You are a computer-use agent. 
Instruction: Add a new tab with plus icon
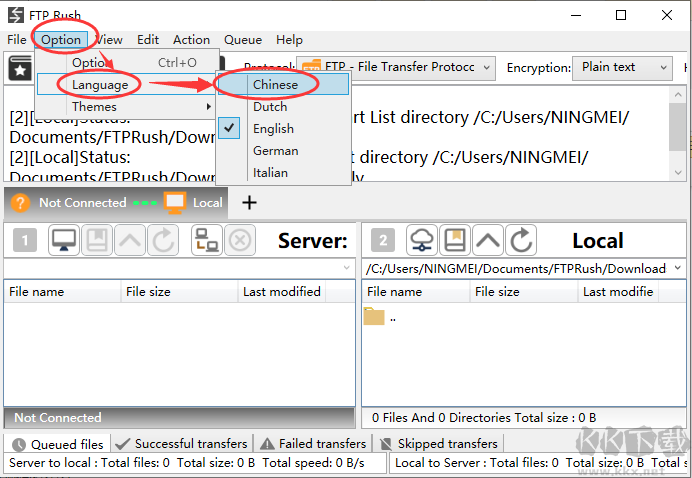click(x=249, y=203)
